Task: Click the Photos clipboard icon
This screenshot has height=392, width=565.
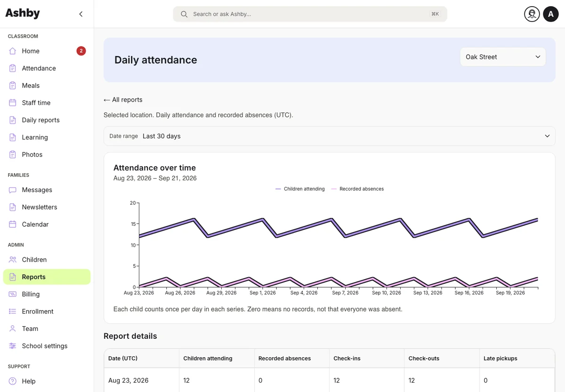Action: coord(13,154)
